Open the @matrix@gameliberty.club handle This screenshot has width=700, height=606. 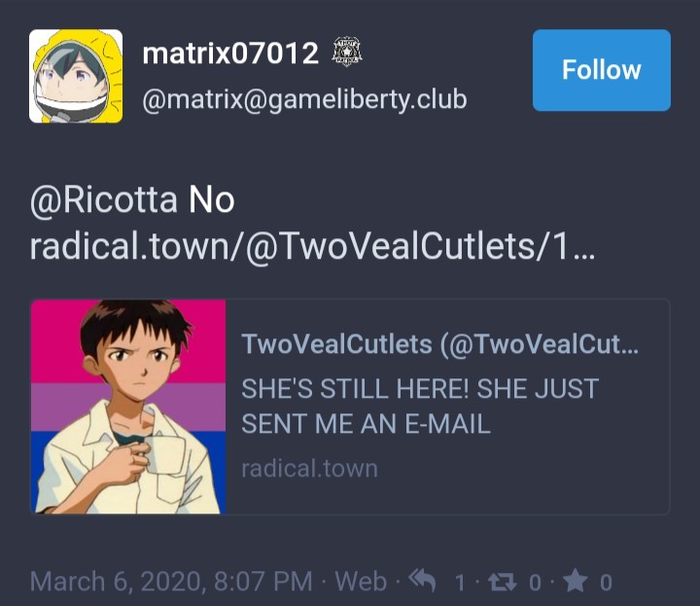pyautogui.click(x=304, y=99)
